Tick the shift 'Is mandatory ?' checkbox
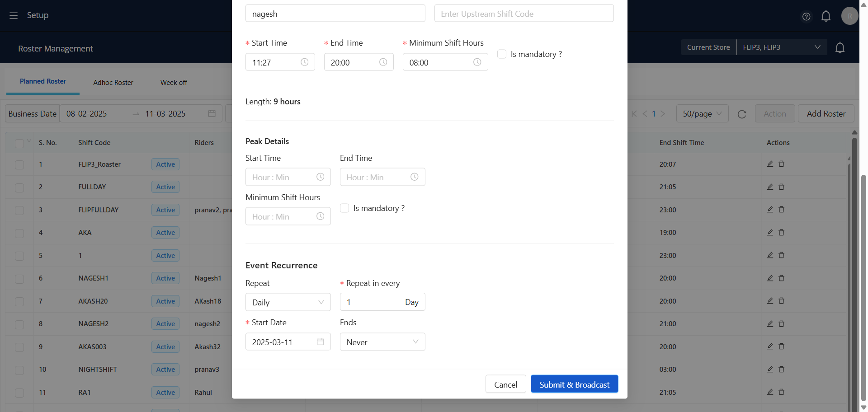This screenshot has height=412, width=868. pyautogui.click(x=502, y=54)
